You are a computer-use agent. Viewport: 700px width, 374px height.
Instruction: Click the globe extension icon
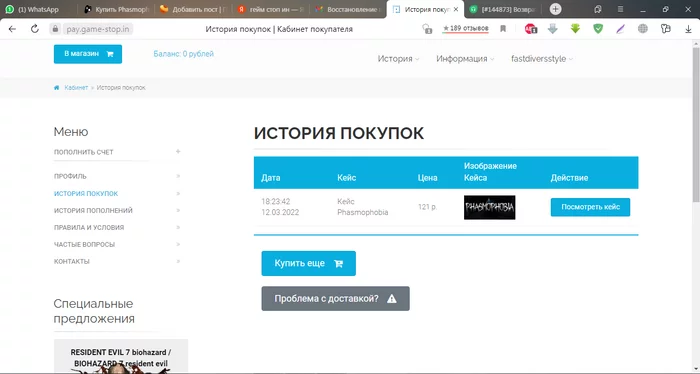[643, 29]
